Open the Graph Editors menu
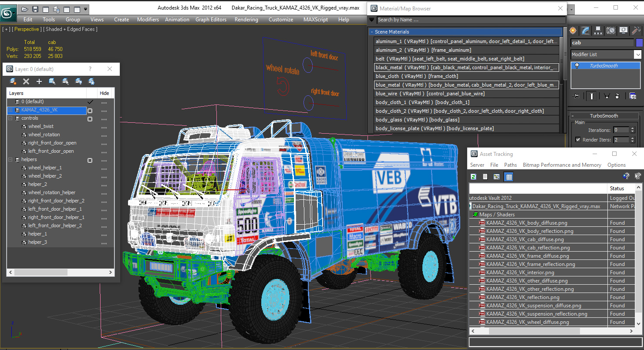The width and height of the screenshot is (644, 350). pyautogui.click(x=211, y=20)
